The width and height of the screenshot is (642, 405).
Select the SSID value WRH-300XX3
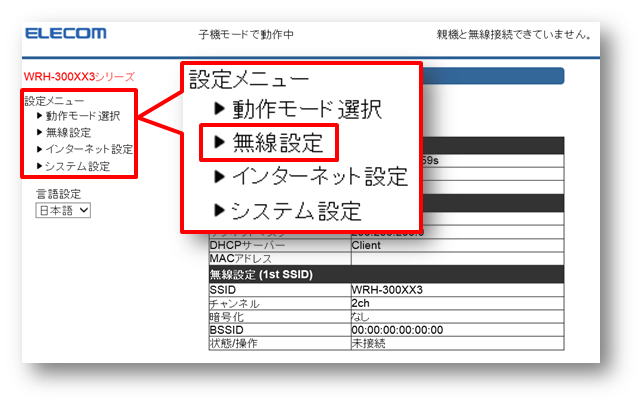click(x=457, y=290)
